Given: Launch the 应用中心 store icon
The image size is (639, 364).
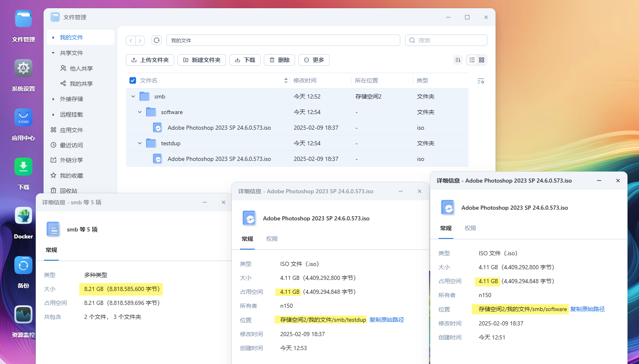Looking at the screenshot, I should pyautogui.click(x=23, y=117).
